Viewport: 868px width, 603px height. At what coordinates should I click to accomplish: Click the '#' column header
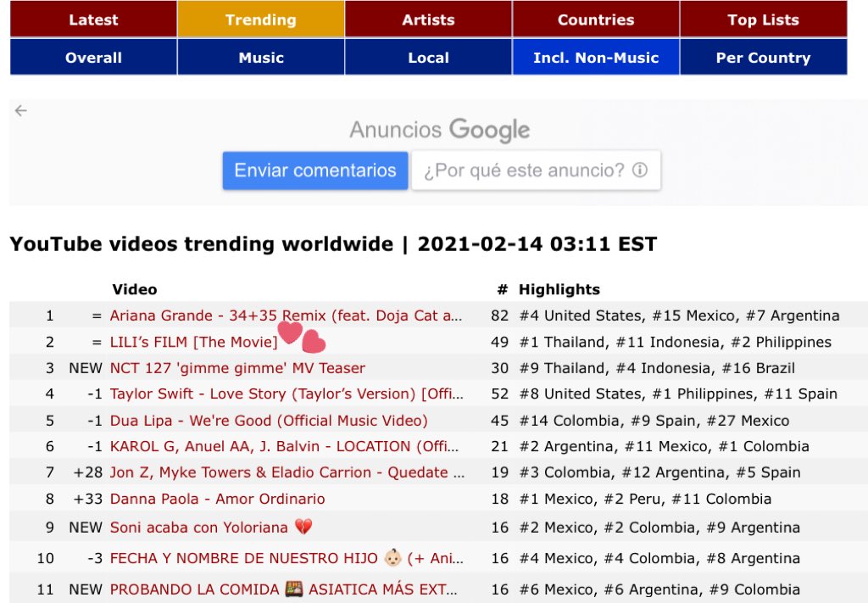pos(502,289)
